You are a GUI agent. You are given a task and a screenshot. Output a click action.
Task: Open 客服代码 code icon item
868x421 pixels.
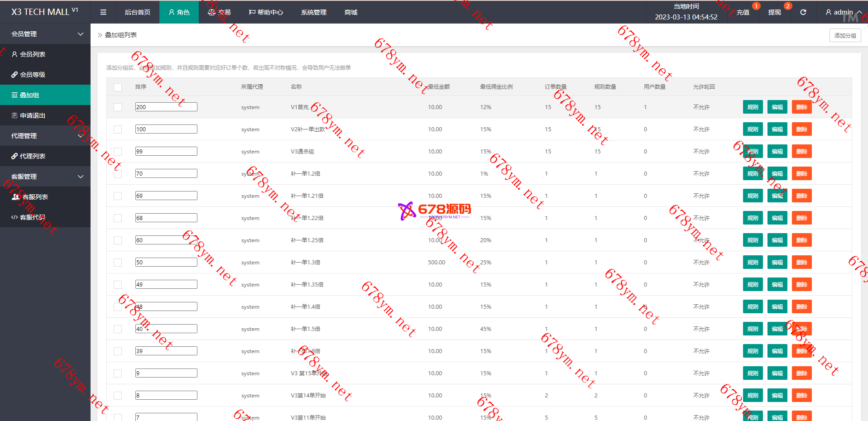click(x=14, y=217)
